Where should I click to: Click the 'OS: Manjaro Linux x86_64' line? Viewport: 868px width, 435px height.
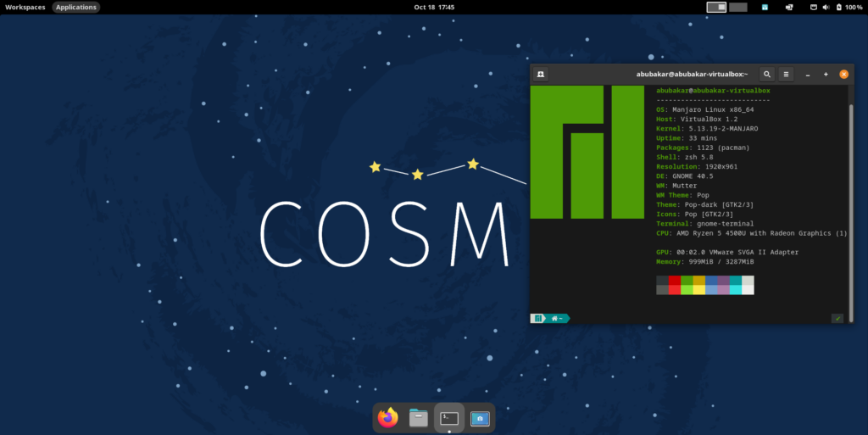(x=704, y=109)
